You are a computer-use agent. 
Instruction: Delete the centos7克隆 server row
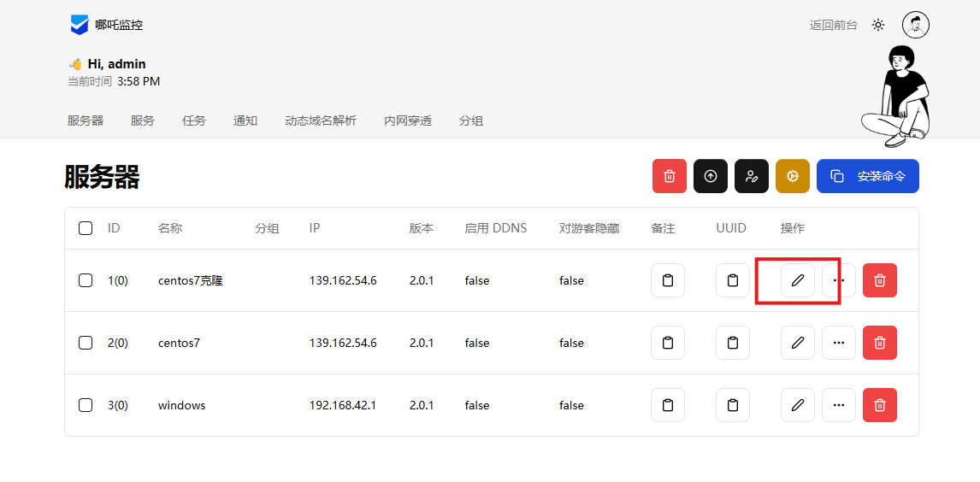click(880, 280)
